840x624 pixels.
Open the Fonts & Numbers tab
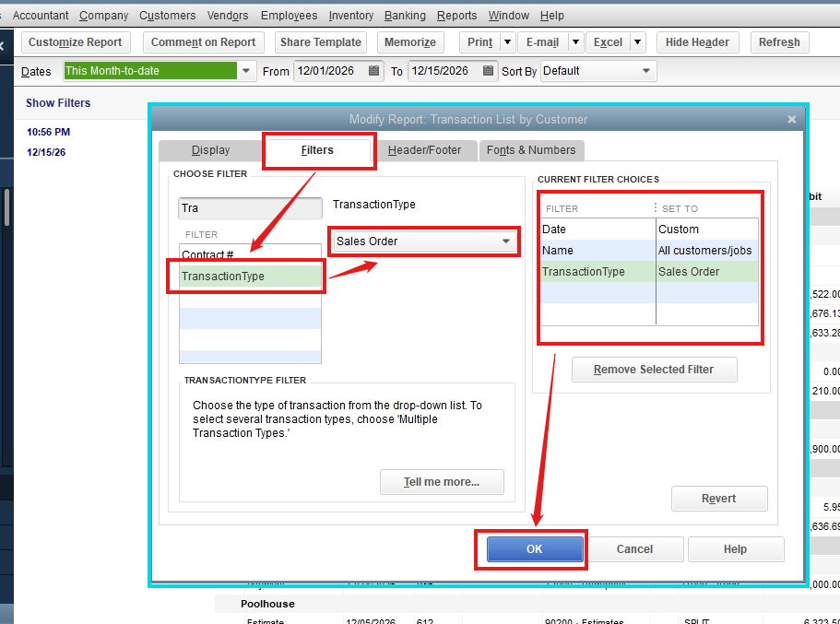pyautogui.click(x=531, y=150)
